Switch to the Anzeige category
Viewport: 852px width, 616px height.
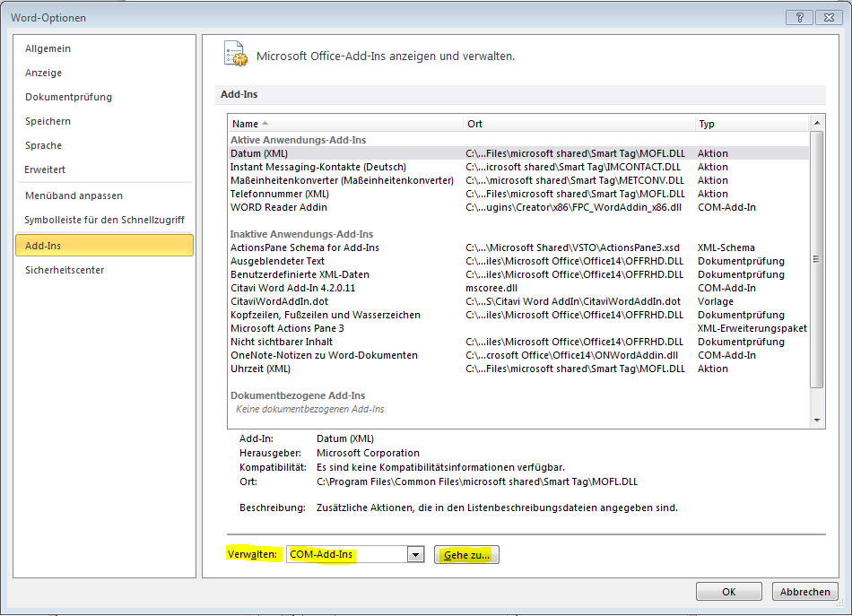43,73
